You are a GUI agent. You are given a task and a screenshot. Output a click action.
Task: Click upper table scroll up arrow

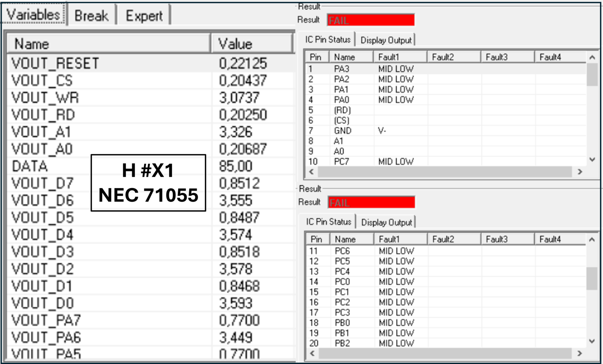point(592,58)
